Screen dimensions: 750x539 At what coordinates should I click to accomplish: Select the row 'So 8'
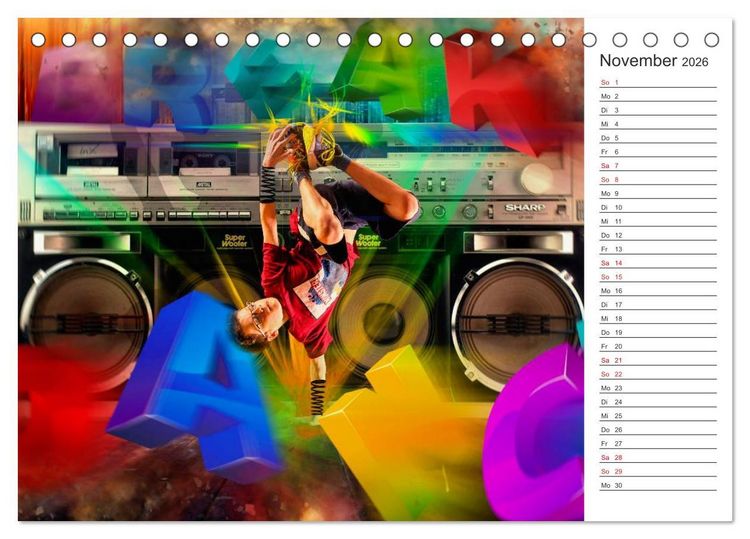pyautogui.click(x=658, y=179)
